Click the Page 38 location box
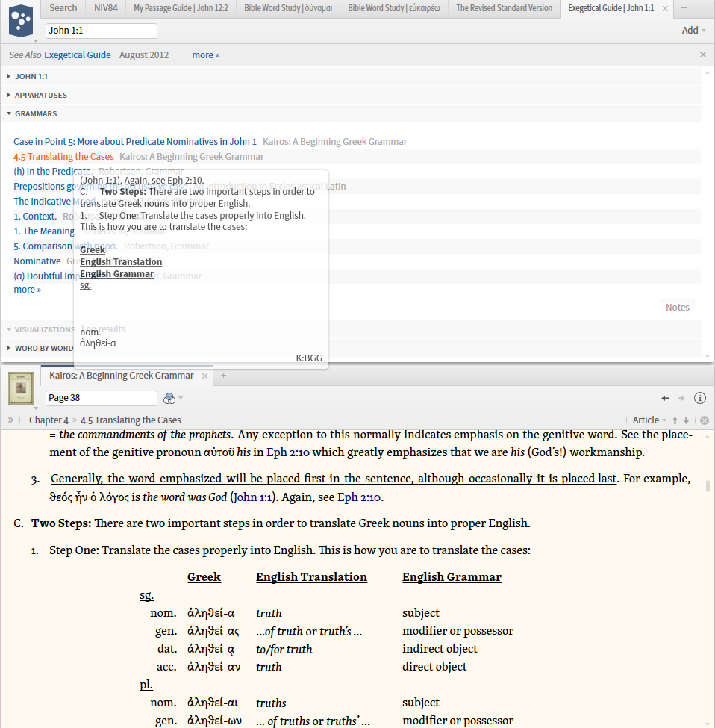715x728 pixels. (102, 398)
